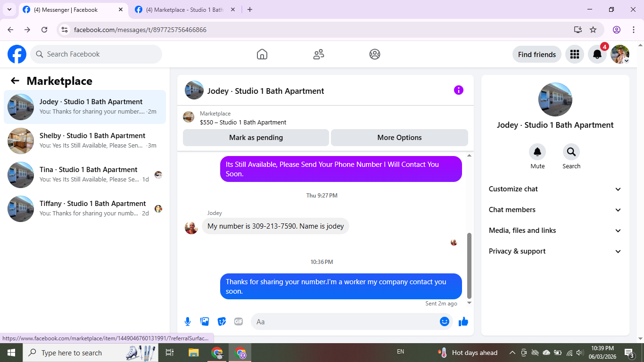The image size is (644, 362).
Task: Open the install app icon in the address bar
Action: tap(578, 30)
